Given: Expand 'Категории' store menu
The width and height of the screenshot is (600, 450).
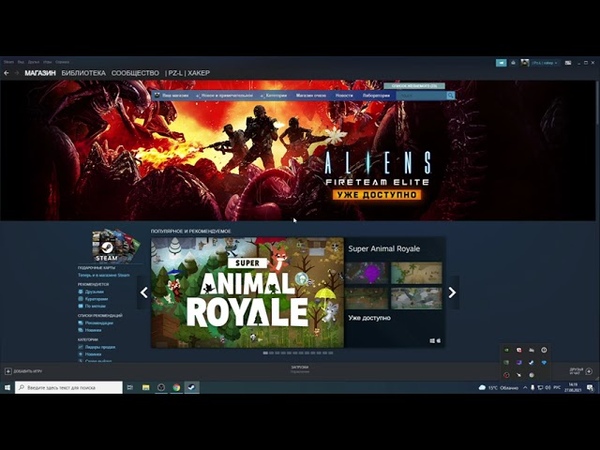Looking at the screenshot, I should [x=274, y=95].
